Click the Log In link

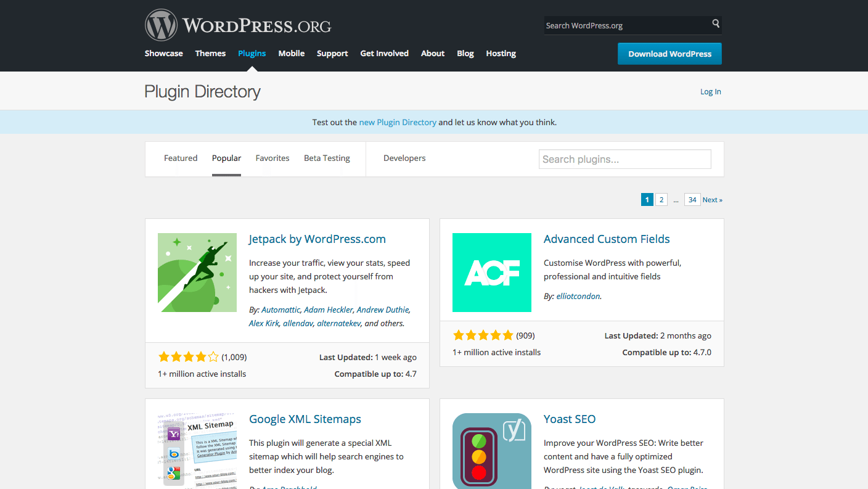[x=710, y=91]
